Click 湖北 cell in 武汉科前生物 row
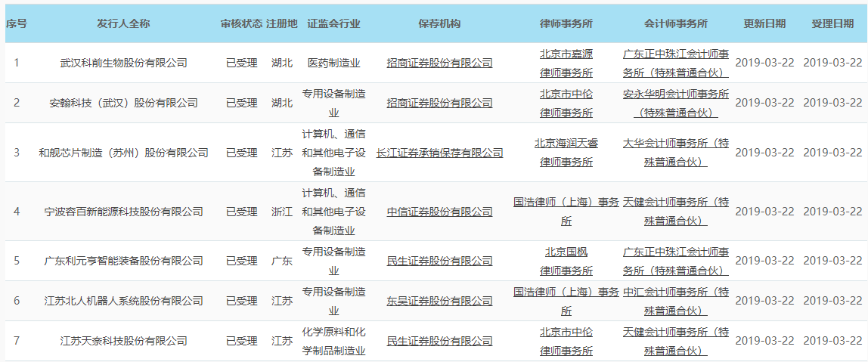Screen dimensions: 868x362 (x=282, y=63)
